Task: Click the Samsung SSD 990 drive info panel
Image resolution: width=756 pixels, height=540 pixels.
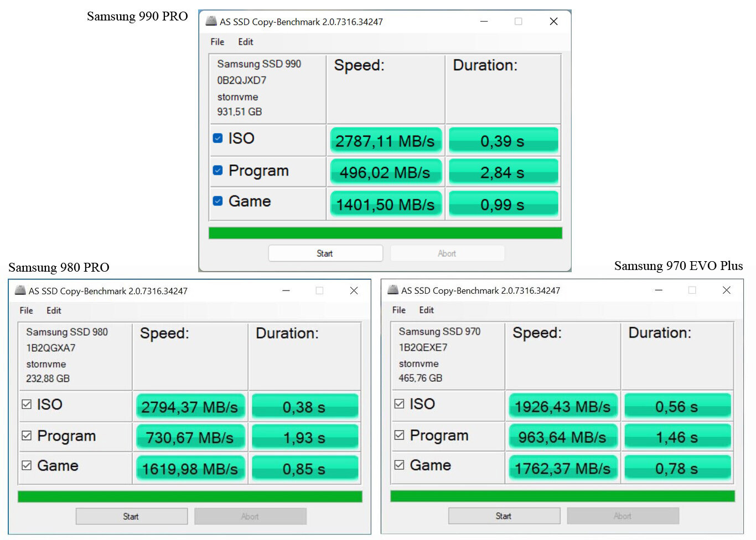Action: pyautogui.click(x=267, y=89)
